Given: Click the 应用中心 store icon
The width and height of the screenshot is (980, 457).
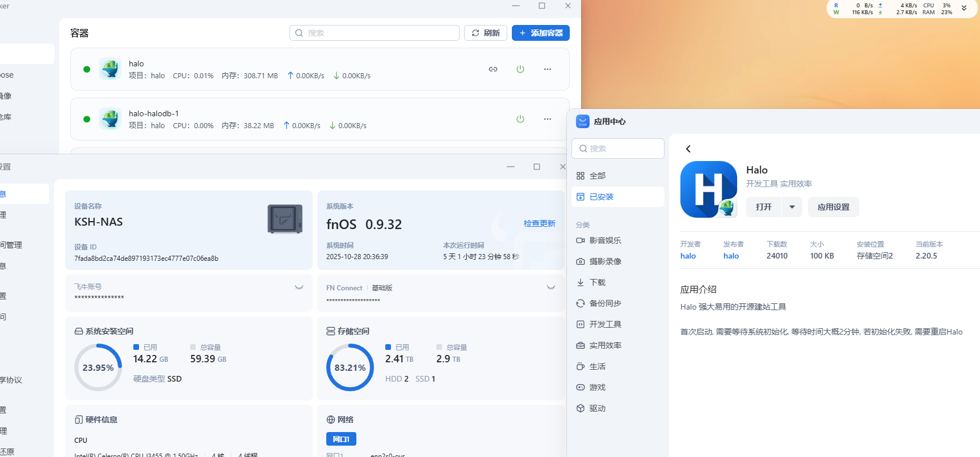Looking at the screenshot, I should (583, 121).
